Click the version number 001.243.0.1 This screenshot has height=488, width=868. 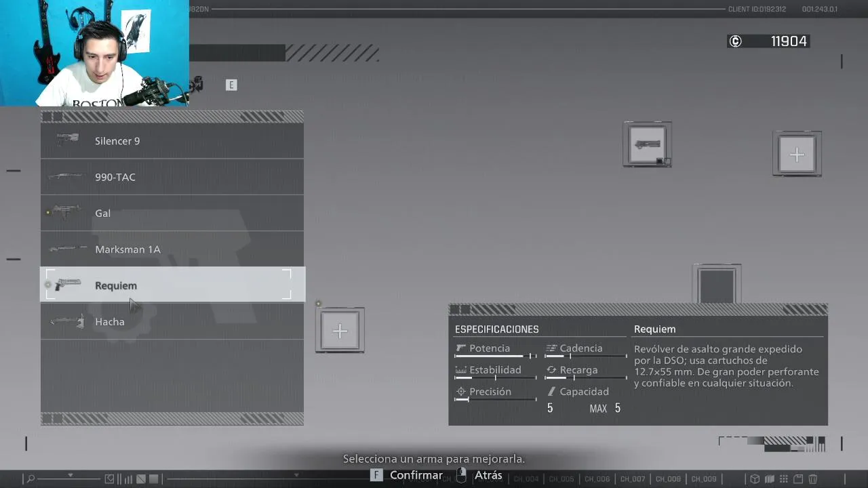(x=820, y=9)
